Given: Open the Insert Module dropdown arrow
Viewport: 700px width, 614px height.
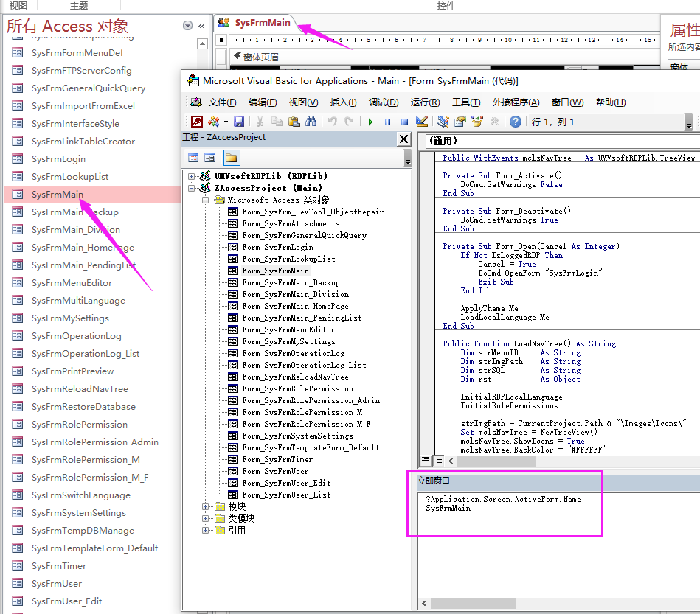Looking at the screenshot, I should (x=226, y=122).
